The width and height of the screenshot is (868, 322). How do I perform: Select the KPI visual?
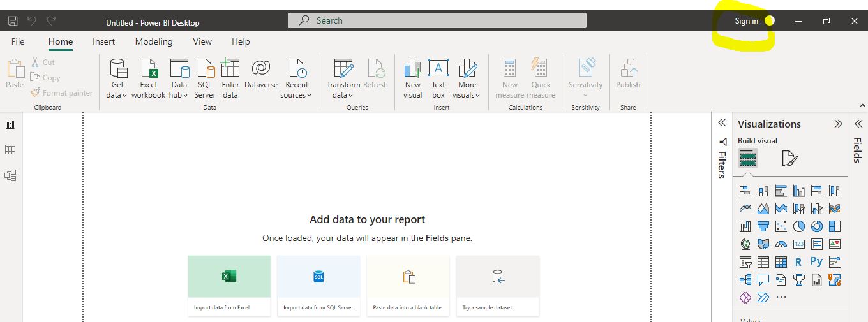point(834,244)
